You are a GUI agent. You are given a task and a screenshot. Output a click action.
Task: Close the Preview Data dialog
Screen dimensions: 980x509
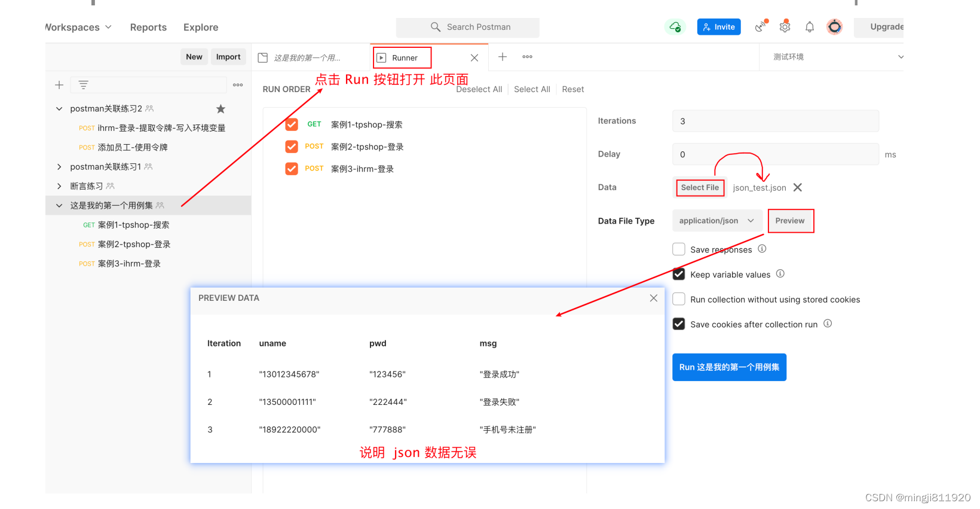click(x=654, y=298)
